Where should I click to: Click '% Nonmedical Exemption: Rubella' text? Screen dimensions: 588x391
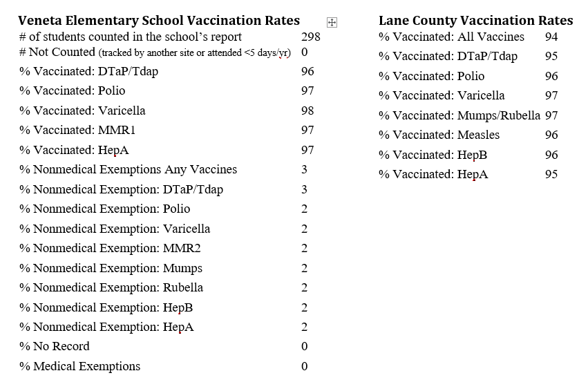(x=111, y=287)
